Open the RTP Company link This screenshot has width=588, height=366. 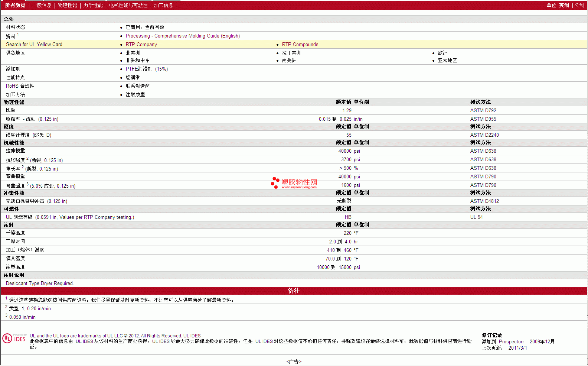141,44
